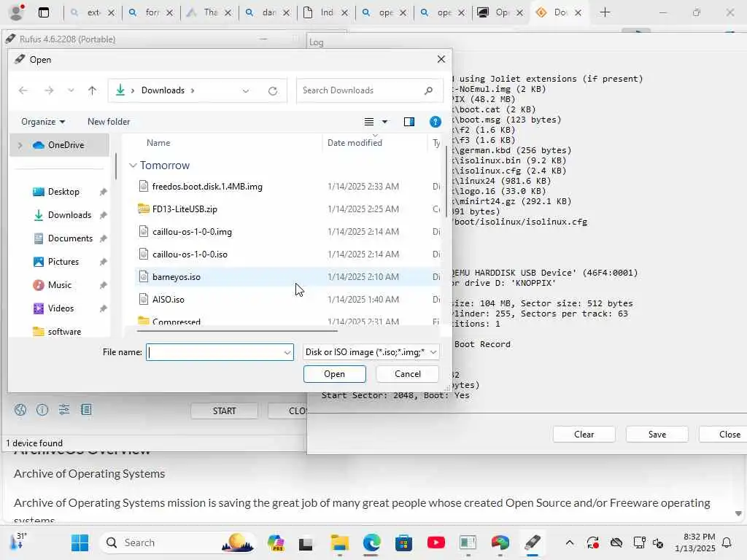Select freedos.boot.disk.1.4MB.img file
Image resolution: width=747 pixels, height=560 pixels.
click(207, 187)
